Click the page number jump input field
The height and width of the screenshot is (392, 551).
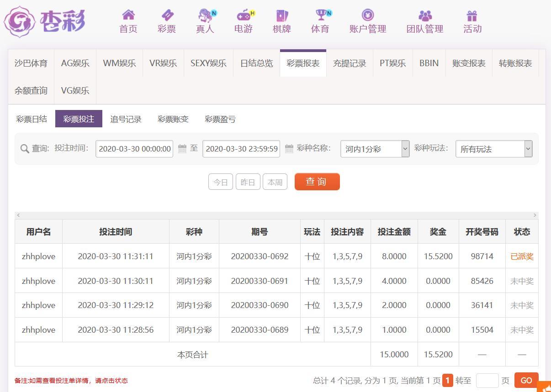point(487,381)
